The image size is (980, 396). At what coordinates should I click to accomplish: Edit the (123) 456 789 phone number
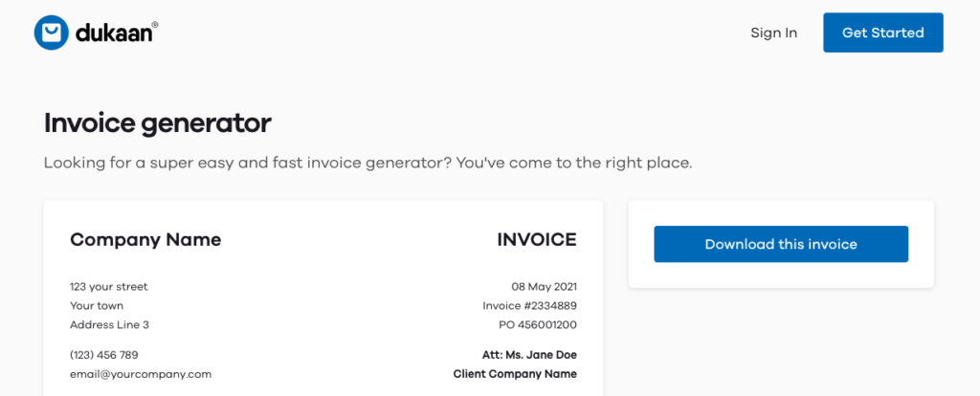[104, 355]
